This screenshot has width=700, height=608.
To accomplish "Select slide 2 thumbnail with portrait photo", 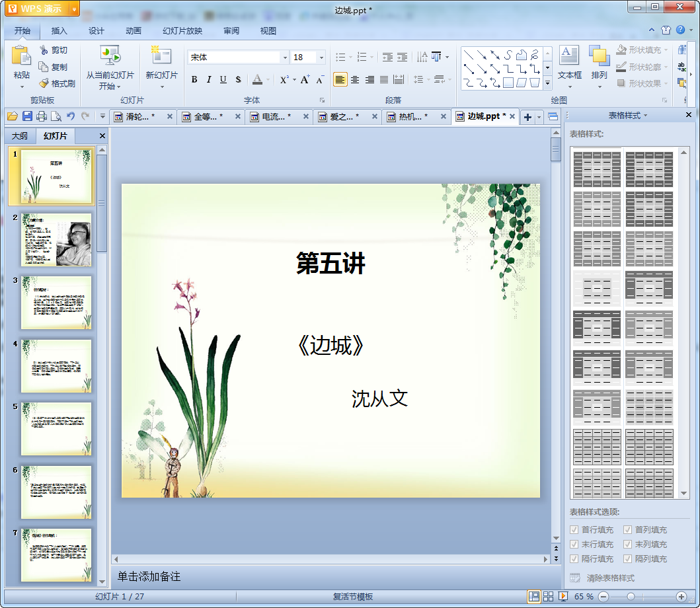I will click(56, 239).
